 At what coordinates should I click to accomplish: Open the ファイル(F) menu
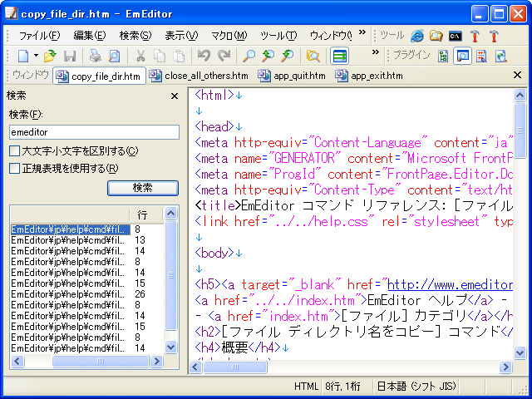click(39, 36)
